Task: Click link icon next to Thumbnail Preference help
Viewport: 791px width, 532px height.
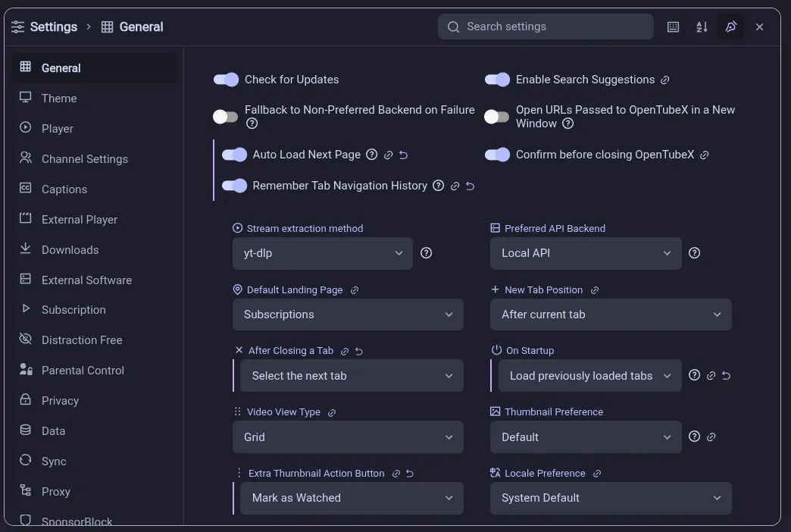Action: tap(711, 437)
